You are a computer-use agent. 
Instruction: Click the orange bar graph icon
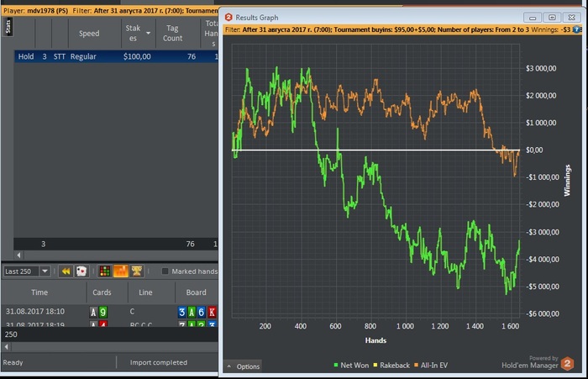[121, 271]
